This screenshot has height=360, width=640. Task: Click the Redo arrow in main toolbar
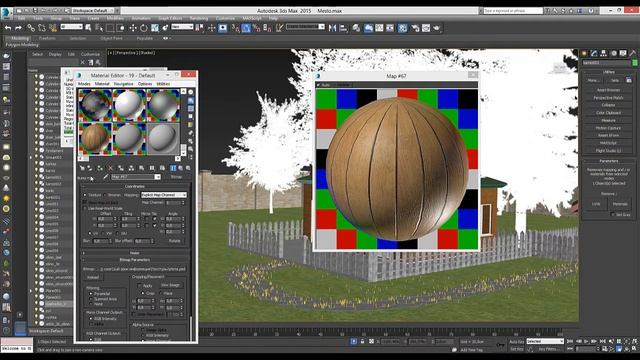[x=18, y=28]
